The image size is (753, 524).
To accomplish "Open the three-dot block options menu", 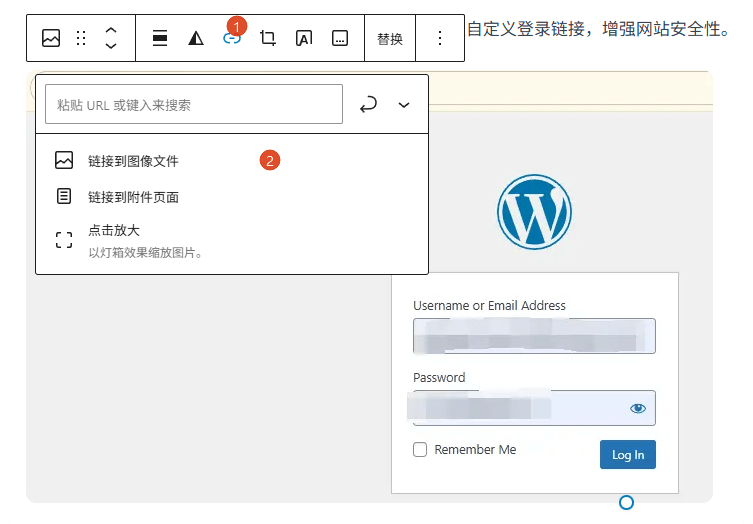I will coord(440,39).
